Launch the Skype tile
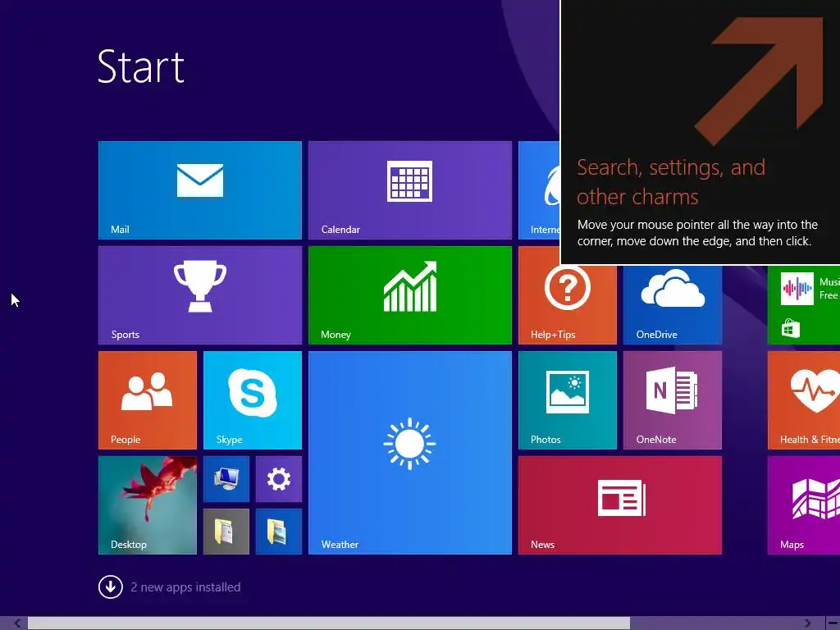This screenshot has width=840, height=630. click(253, 400)
